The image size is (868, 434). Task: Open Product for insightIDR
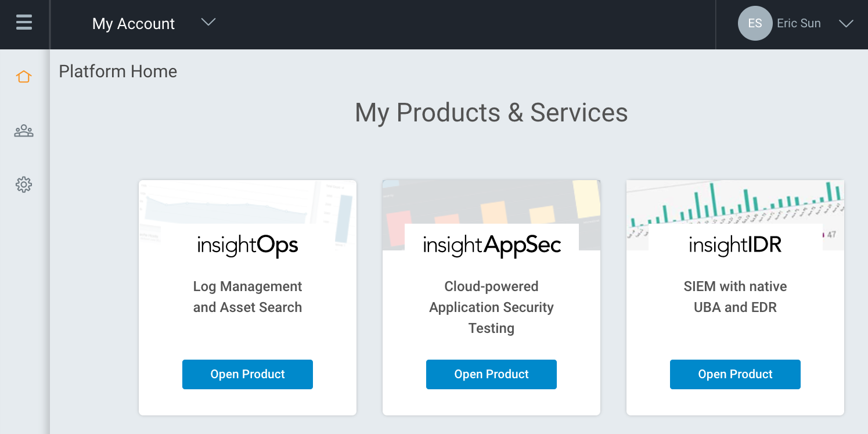tap(735, 374)
